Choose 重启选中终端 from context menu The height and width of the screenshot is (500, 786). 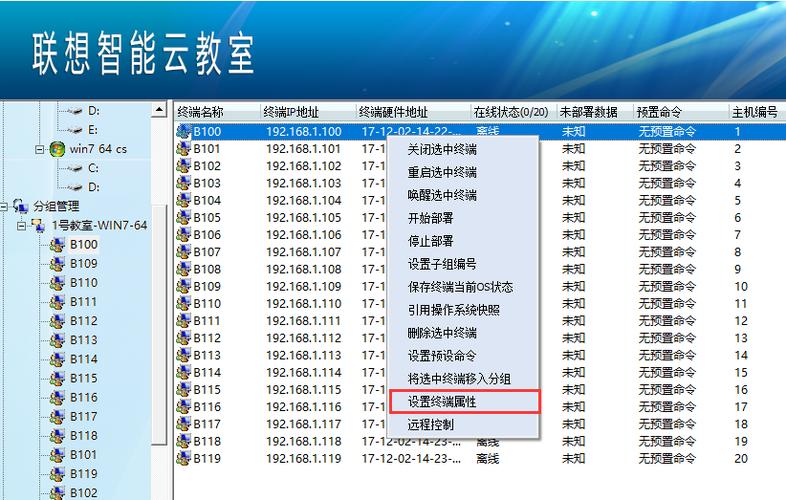464,173
